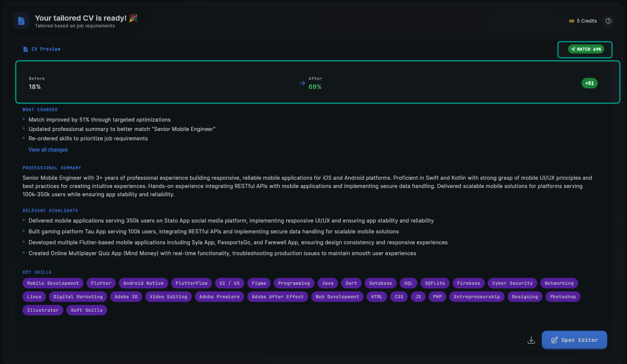Screen dimensions: 627x364
Task: Click the +51 improvement badge
Action: coord(589,83)
